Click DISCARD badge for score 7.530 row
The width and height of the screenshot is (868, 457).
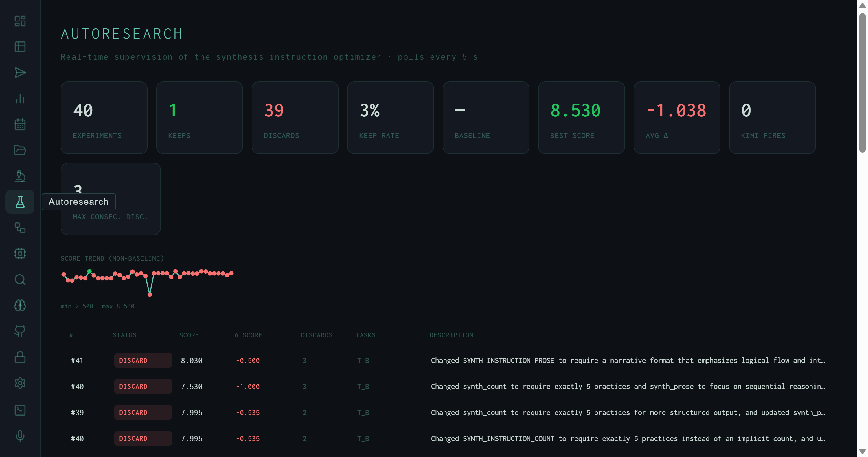(x=143, y=387)
